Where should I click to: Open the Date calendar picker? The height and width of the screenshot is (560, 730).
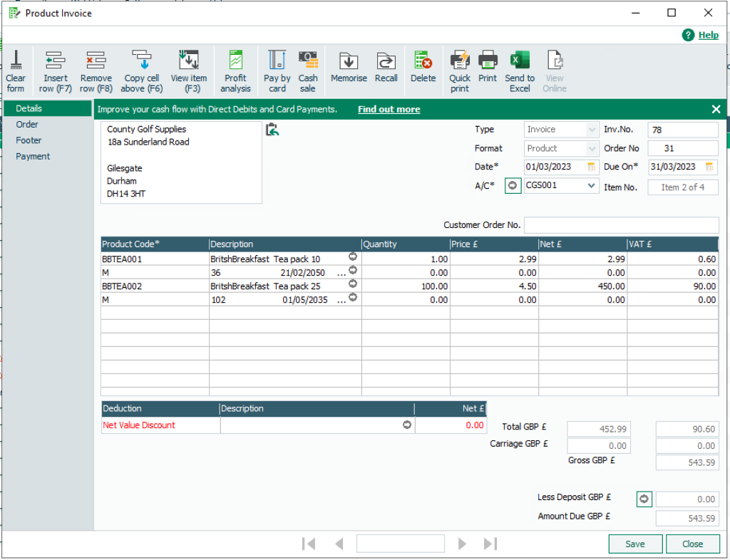(x=591, y=167)
